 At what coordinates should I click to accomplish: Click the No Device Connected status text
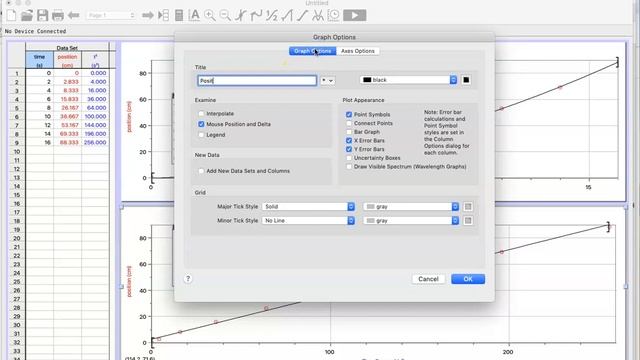[36, 31]
